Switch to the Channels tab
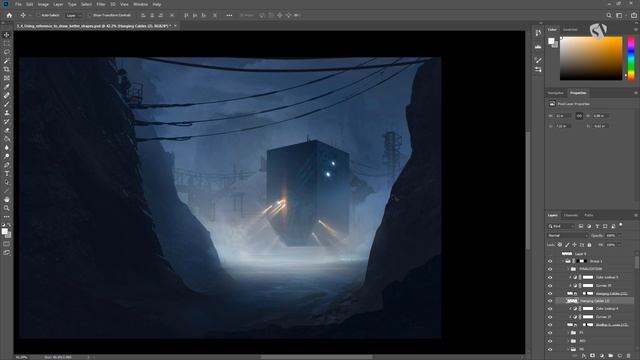This screenshot has width=640, height=360. point(571,215)
